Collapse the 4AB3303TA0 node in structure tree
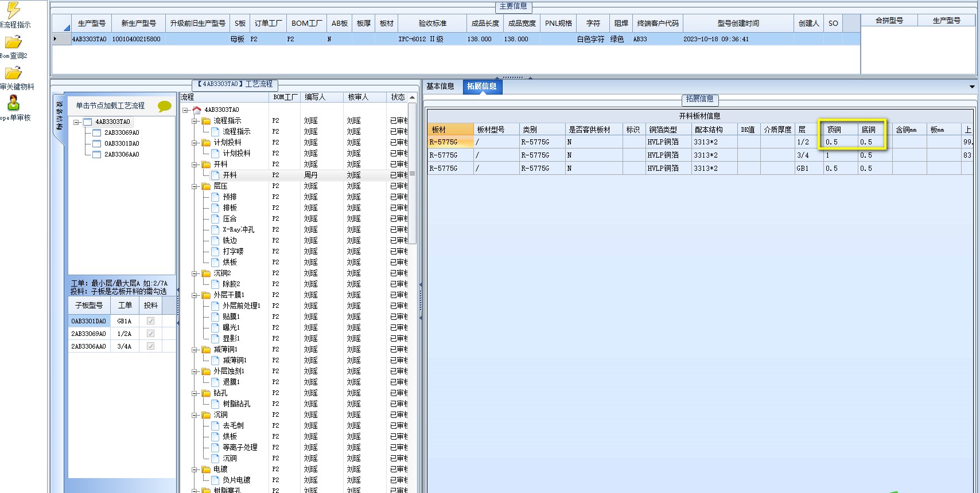 (x=76, y=122)
